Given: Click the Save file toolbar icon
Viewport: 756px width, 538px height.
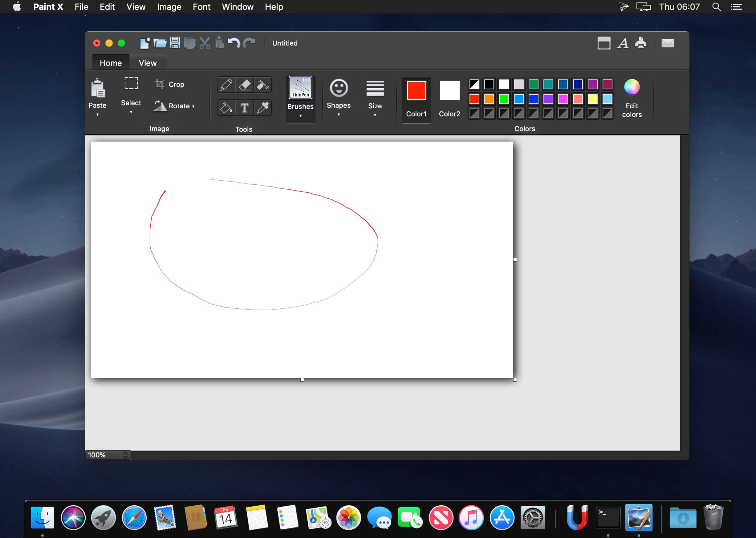Looking at the screenshot, I should pyautogui.click(x=175, y=43).
